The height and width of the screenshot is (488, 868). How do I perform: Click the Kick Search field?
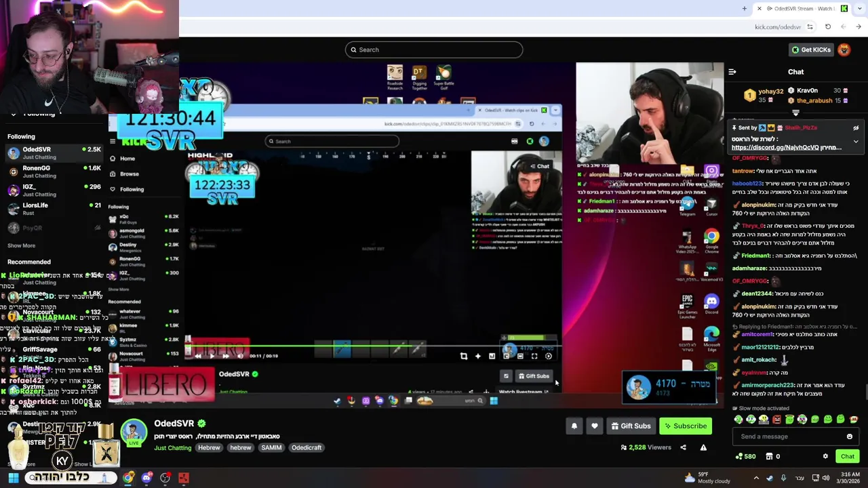coord(434,49)
